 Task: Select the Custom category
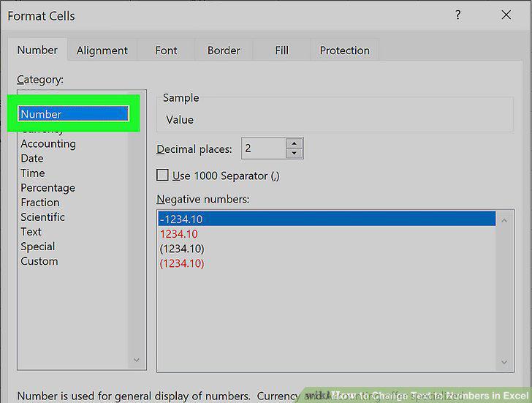(x=39, y=261)
